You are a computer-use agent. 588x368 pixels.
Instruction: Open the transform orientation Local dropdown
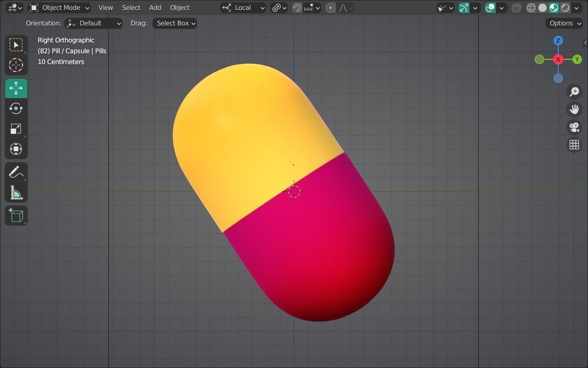coord(243,8)
